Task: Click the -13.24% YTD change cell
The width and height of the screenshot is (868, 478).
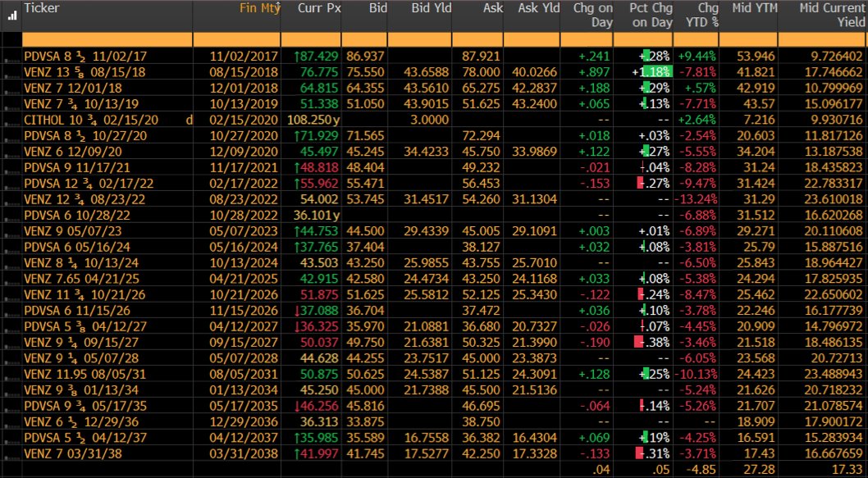Action: point(697,199)
